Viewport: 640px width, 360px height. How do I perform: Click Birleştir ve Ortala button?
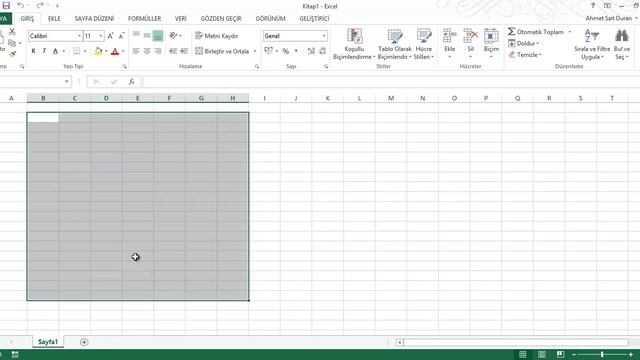tap(222, 51)
